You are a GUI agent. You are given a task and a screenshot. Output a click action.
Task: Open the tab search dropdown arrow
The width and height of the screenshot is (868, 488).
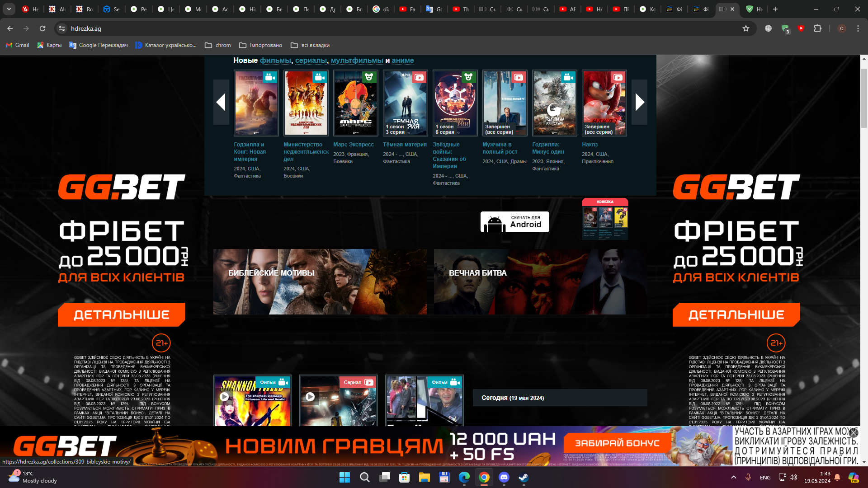click(x=8, y=9)
